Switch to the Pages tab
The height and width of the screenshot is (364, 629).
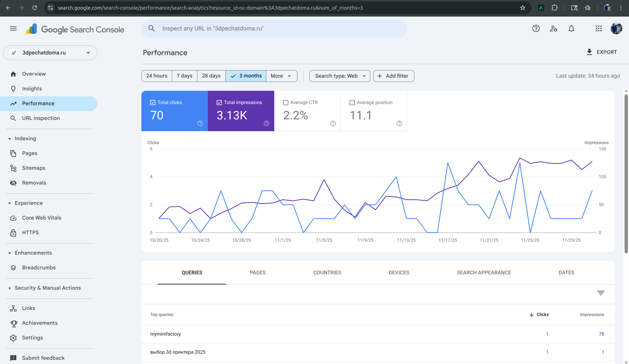[x=258, y=272]
